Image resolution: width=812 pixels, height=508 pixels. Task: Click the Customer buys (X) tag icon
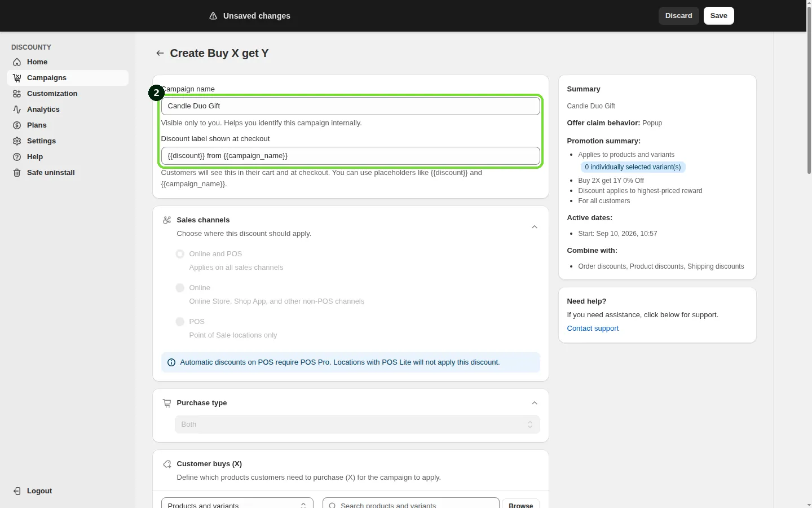[167, 464]
